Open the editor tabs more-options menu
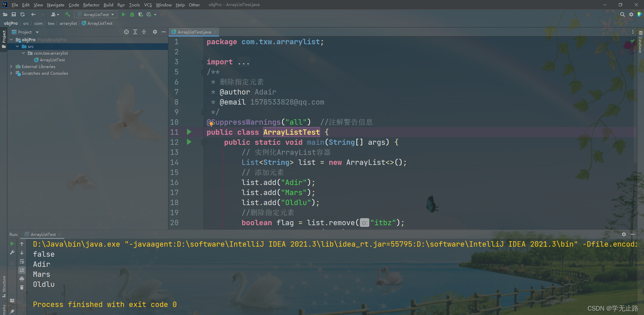Image resolution: width=644 pixels, height=315 pixels. (633, 32)
